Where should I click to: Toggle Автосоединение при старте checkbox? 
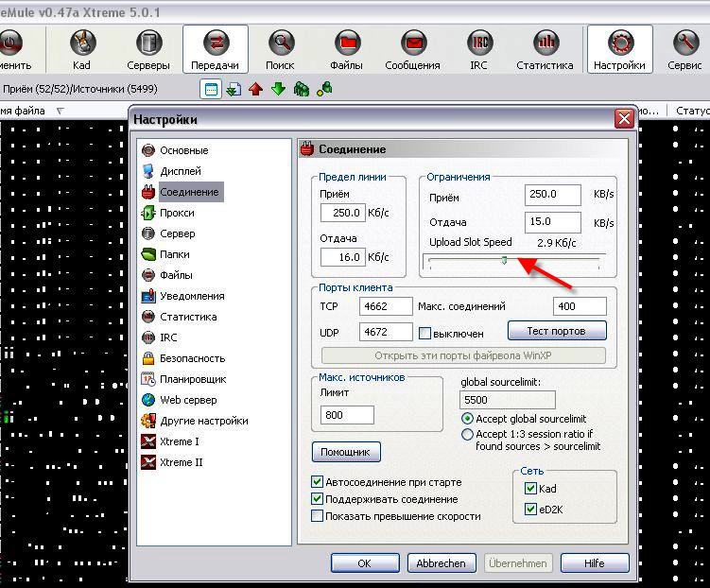click(317, 482)
